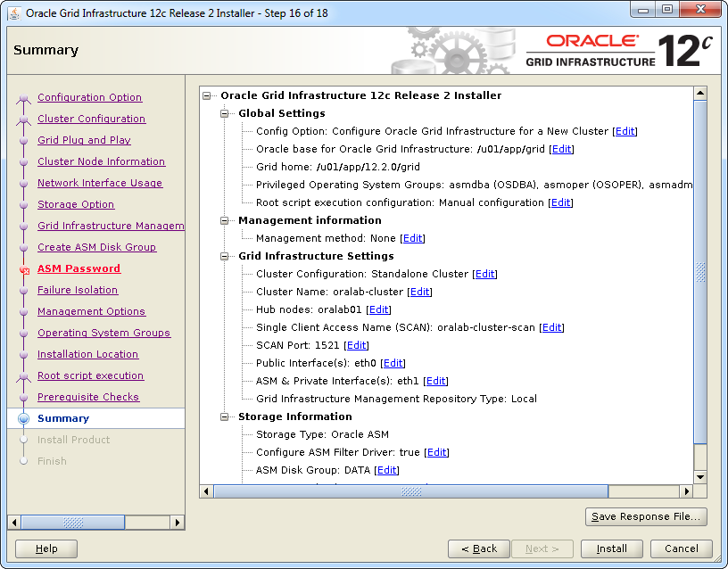Click the Summary current step bullet

coord(23,418)
